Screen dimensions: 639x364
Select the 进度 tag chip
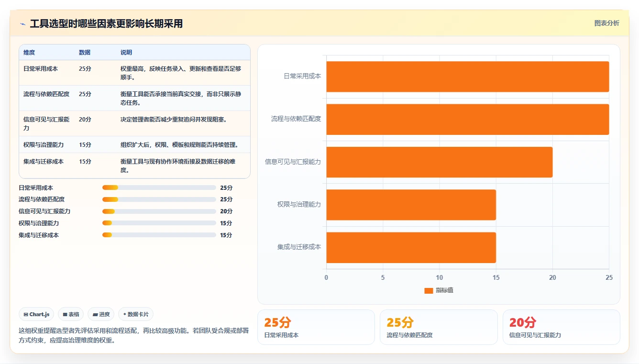pyautogui.click(x=101, y=314)
